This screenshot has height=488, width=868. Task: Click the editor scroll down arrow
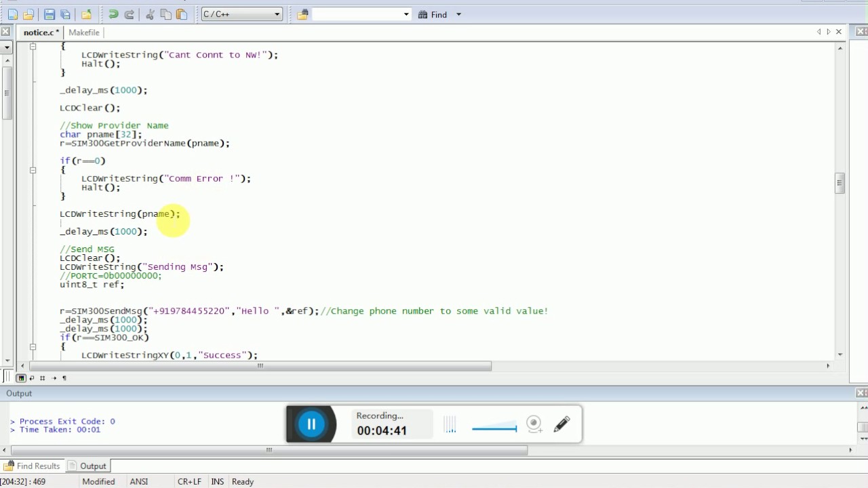coord(840,354)
